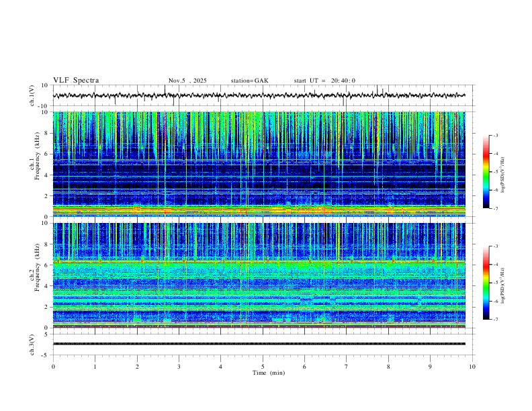
Task: Click the 'ch.3(V)' axis label
Action: 32,345
